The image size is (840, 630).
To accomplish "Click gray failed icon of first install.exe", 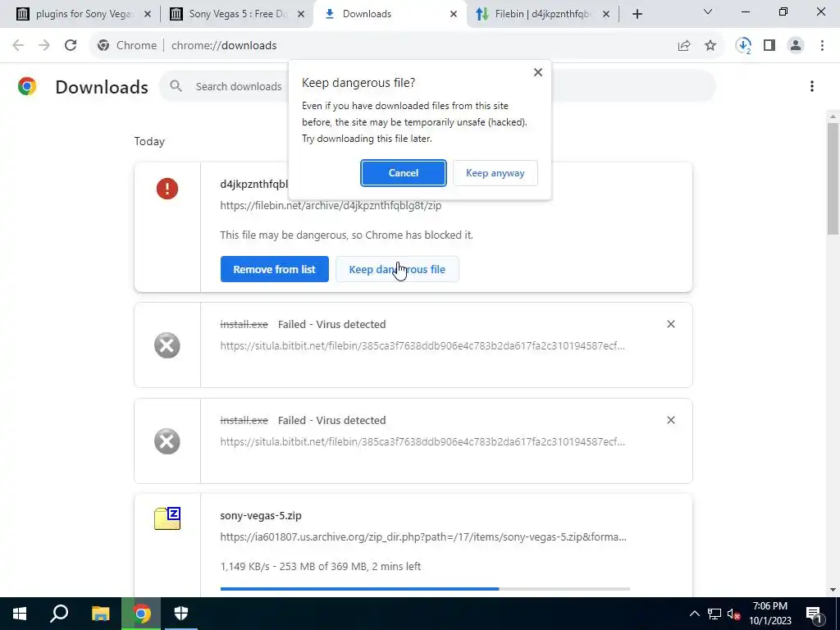I will click(167, 345).
